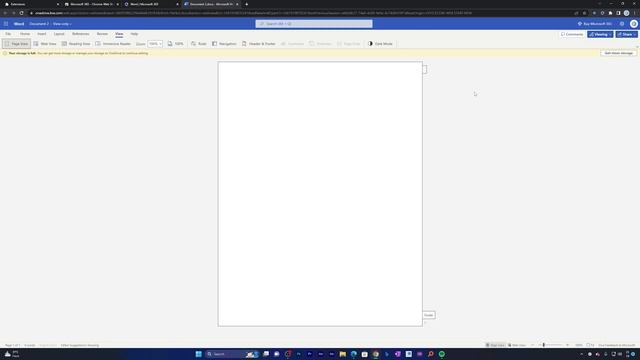This screenshot has width=640, height=360.
Task: Set zoom to 100% button
Action: point(176,44)
